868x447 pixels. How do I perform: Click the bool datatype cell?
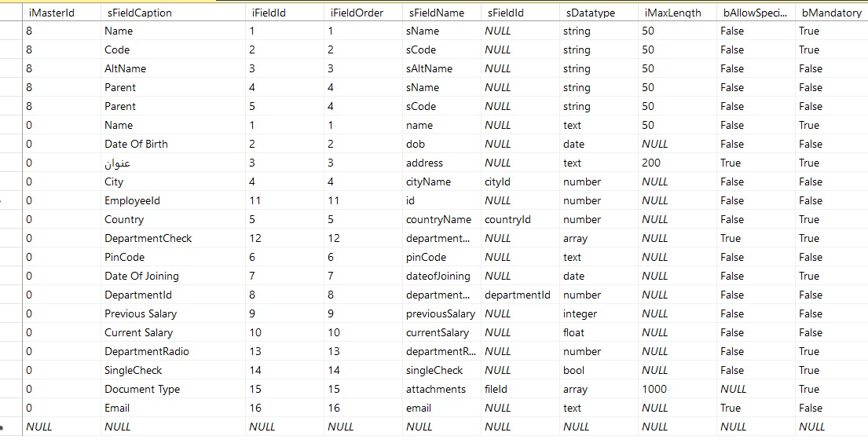point(573,370)
